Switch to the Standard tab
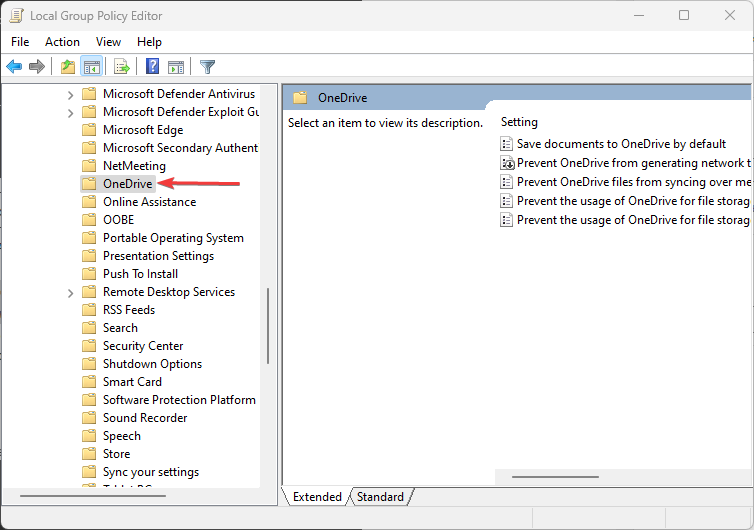754x530 pixels. click(x=380, y=497)
